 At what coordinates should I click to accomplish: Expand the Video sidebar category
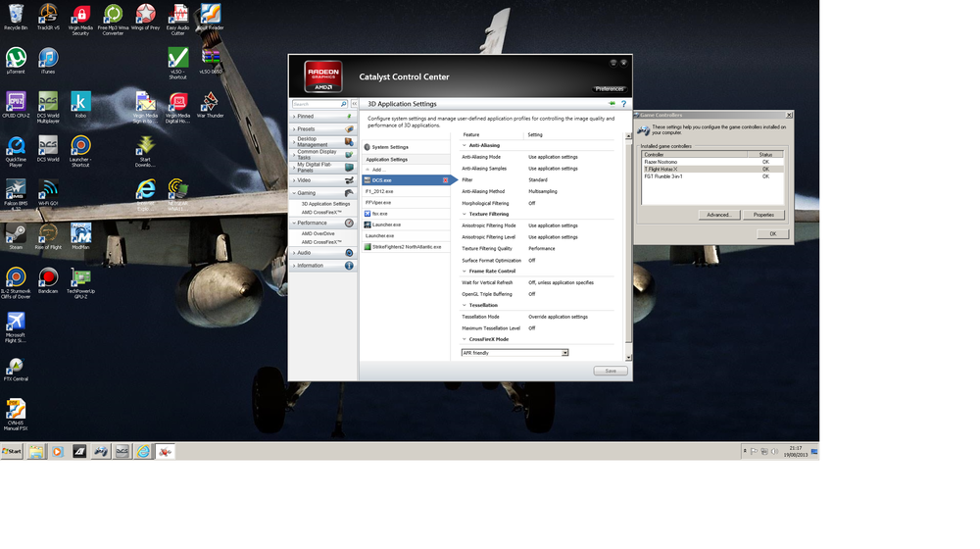pos(323,180)
